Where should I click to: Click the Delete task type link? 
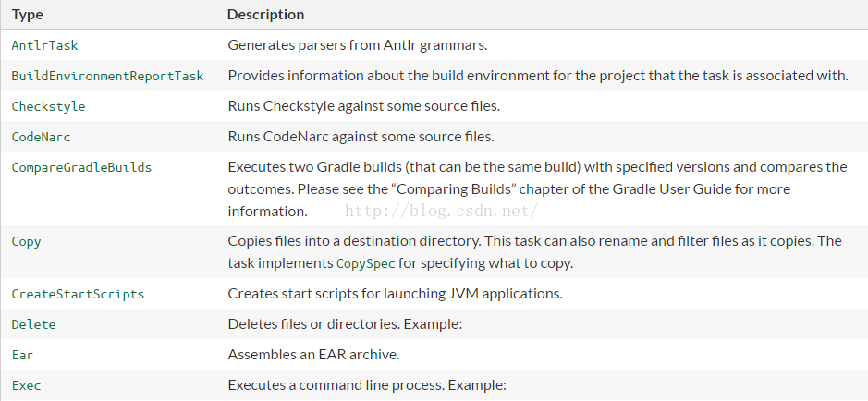[x=33, y=324]
